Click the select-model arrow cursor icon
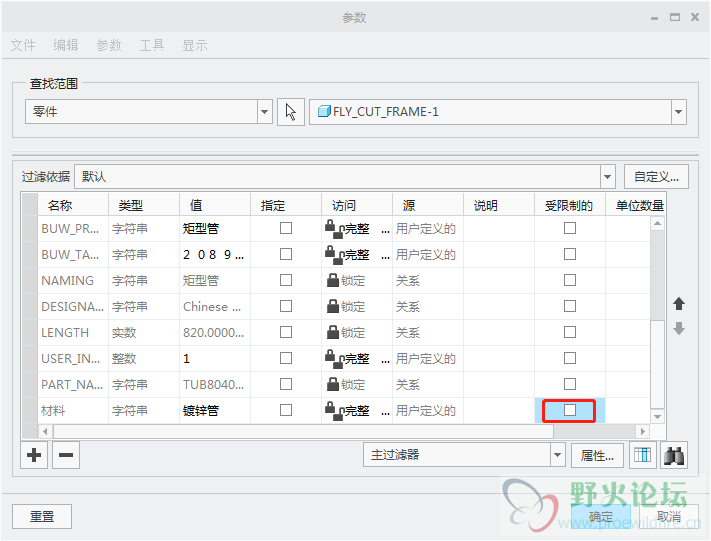This screenshot has height=541, width=711. [291, 112]
